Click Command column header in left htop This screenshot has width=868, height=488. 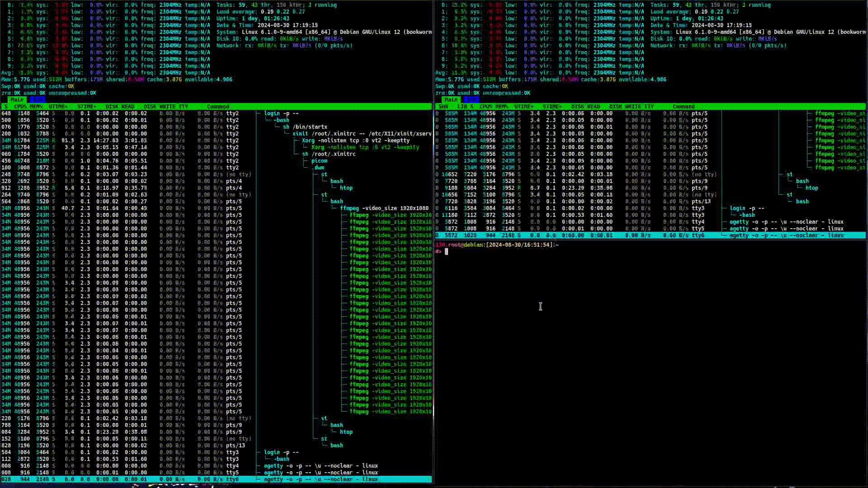[x=218, y=107]
